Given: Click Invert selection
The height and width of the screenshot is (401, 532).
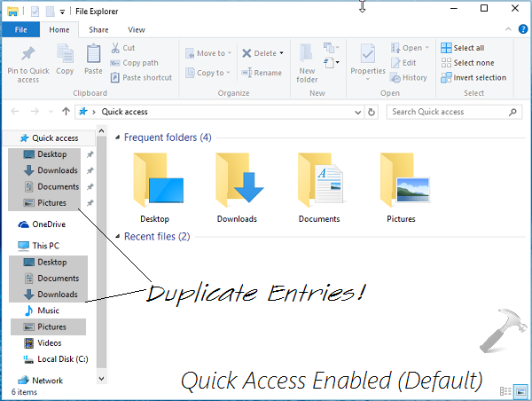Looking at the screenshot, I should [473, 78].
